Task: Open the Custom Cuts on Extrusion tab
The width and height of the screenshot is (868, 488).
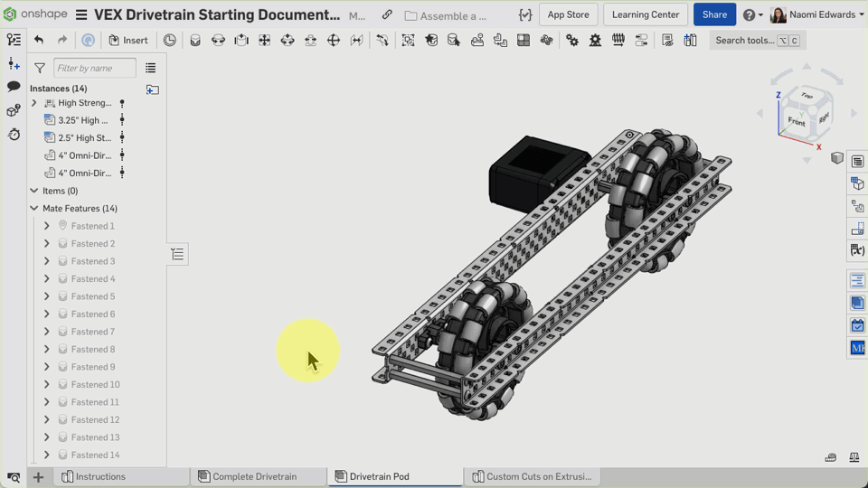Action: click(x=537, y=477)
